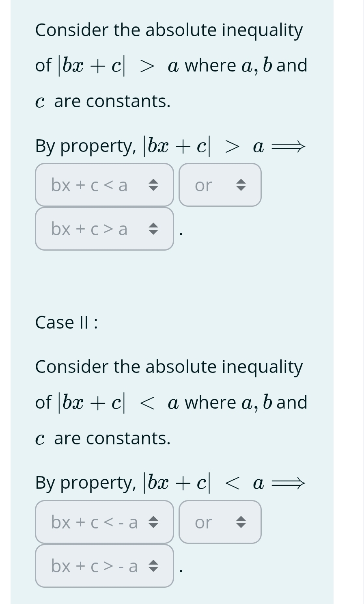The image size is (364, 604).
Task: Click the down-arrow half of last chevron control
Action: pos(154,569)
